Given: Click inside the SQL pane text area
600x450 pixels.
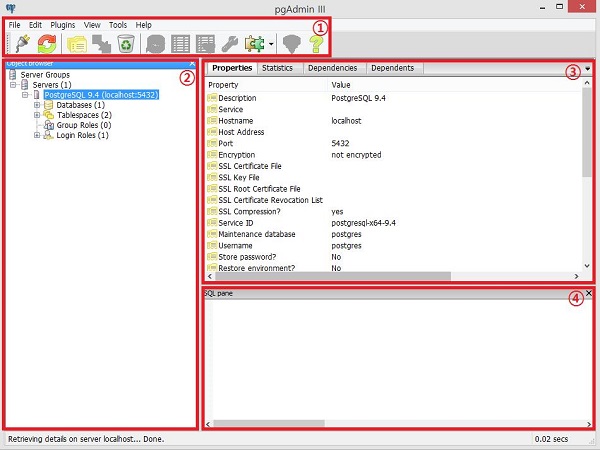Looking at the screenshot, I should pyautogui.click(x=398, y=359).
